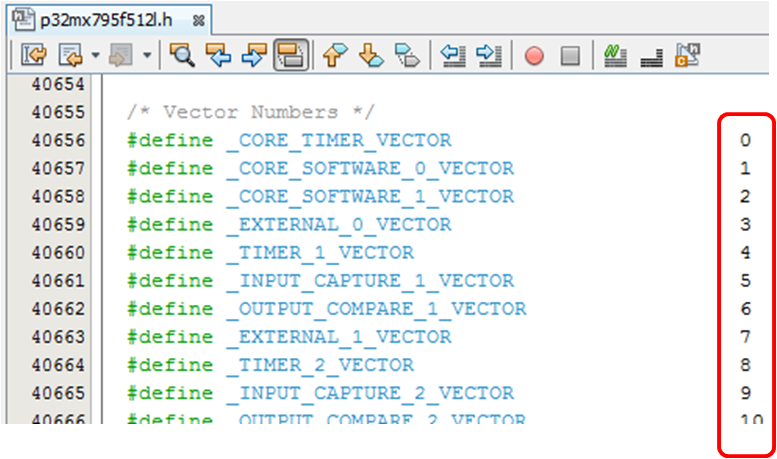Go to header/source file icon

688,55
